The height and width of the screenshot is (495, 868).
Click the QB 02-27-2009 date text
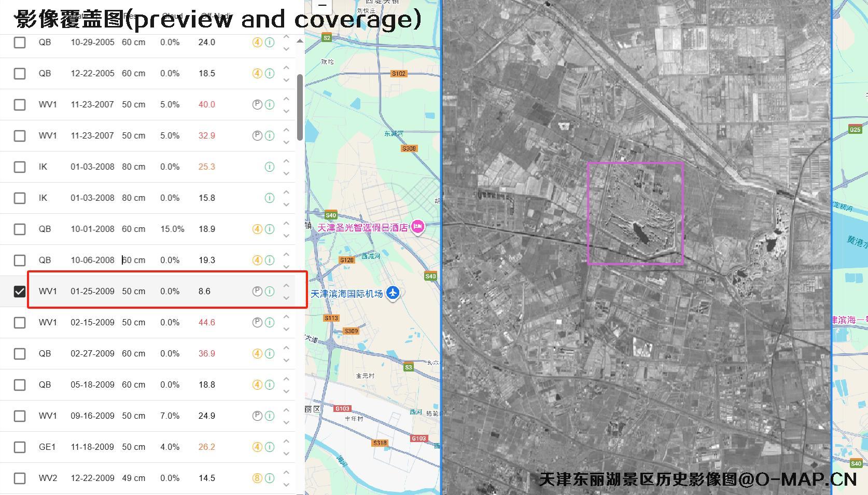coord(92,353)
